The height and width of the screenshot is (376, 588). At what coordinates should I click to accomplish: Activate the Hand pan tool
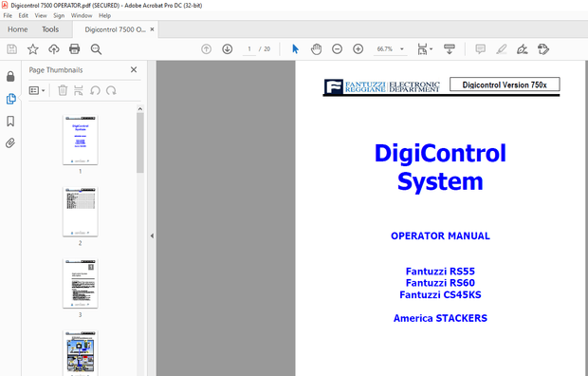coord(316,48)
